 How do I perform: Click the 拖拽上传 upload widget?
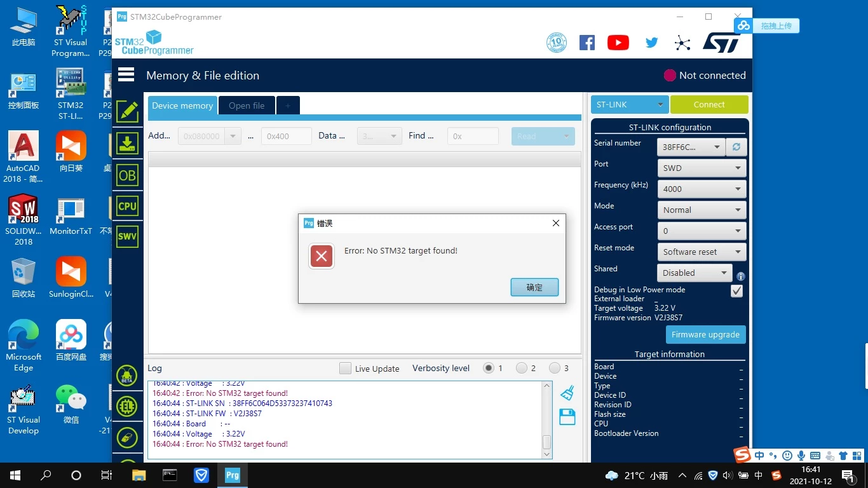(767, 26)
